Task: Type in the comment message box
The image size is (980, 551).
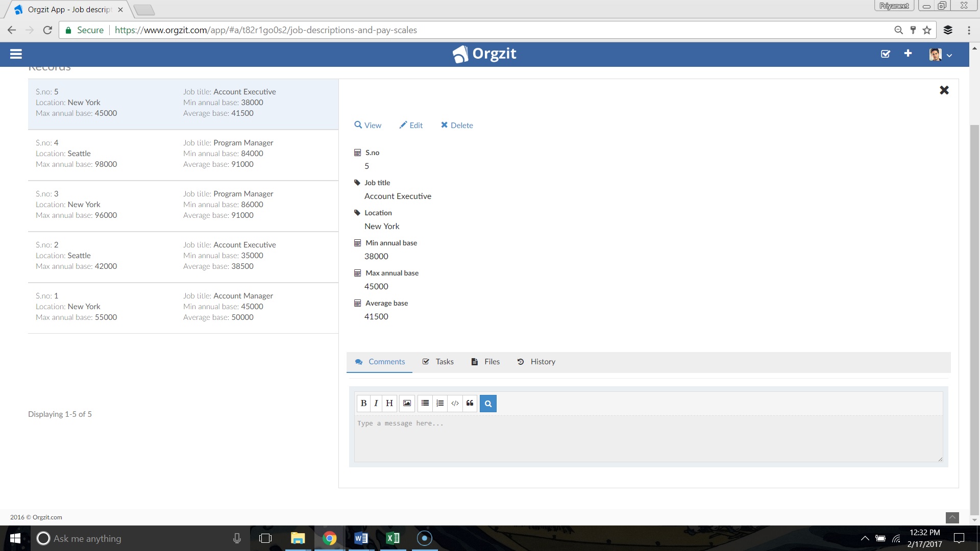Action: tap(648, 439)
